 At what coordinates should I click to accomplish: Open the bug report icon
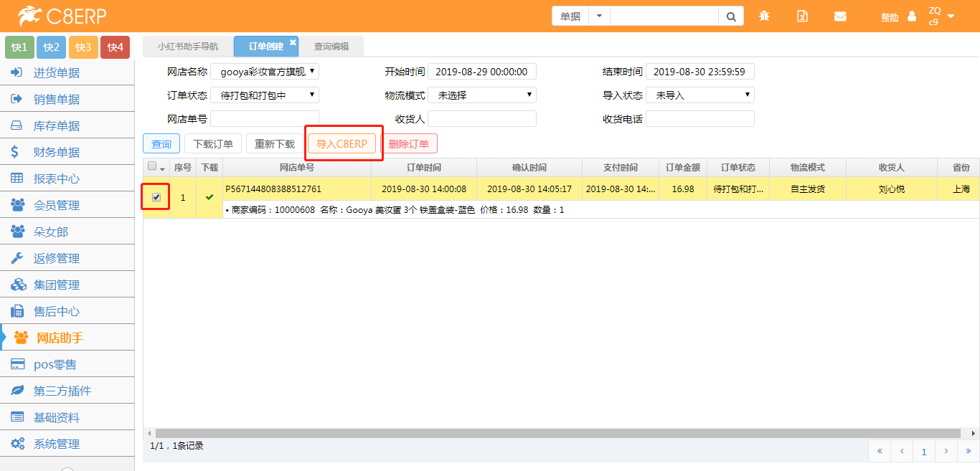[x=764, y=16]
